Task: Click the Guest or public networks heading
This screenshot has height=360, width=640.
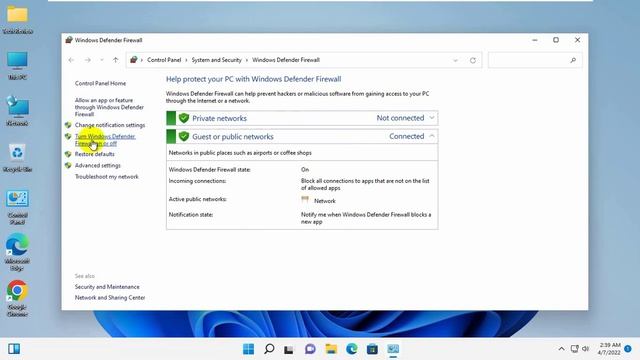Action: [x=233, y=137]
